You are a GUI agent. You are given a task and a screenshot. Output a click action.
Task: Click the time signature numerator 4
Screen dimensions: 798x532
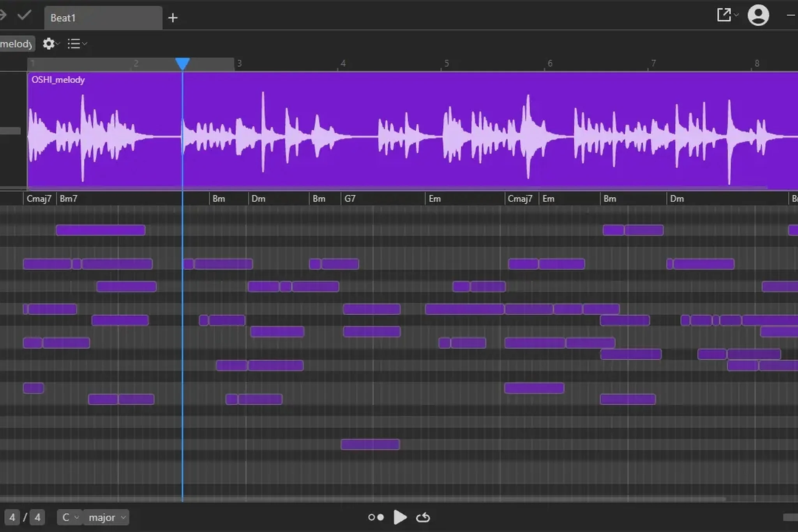click(x=12, y=518)
